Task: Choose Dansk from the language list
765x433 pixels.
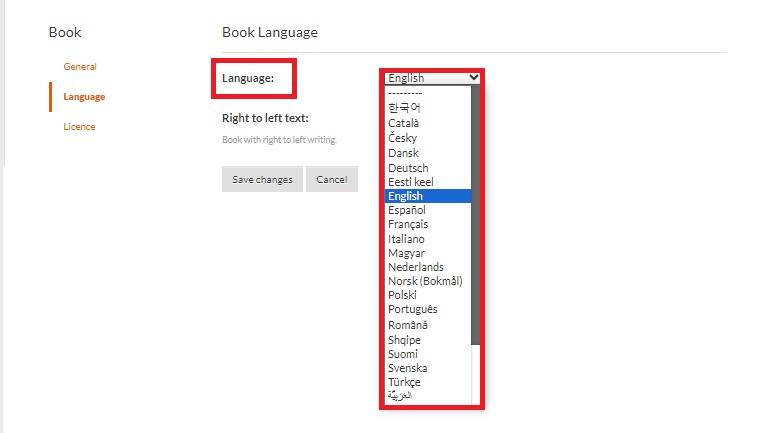Action: point(403,153)
